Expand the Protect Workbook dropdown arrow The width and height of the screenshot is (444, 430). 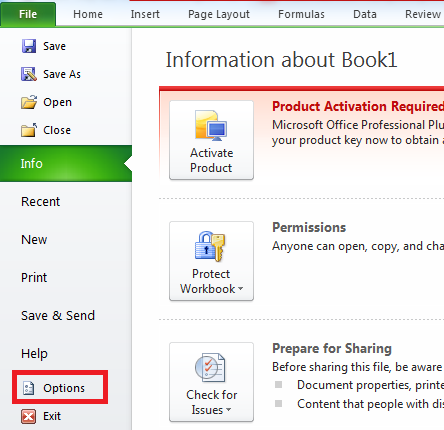[x=241, y=289]
